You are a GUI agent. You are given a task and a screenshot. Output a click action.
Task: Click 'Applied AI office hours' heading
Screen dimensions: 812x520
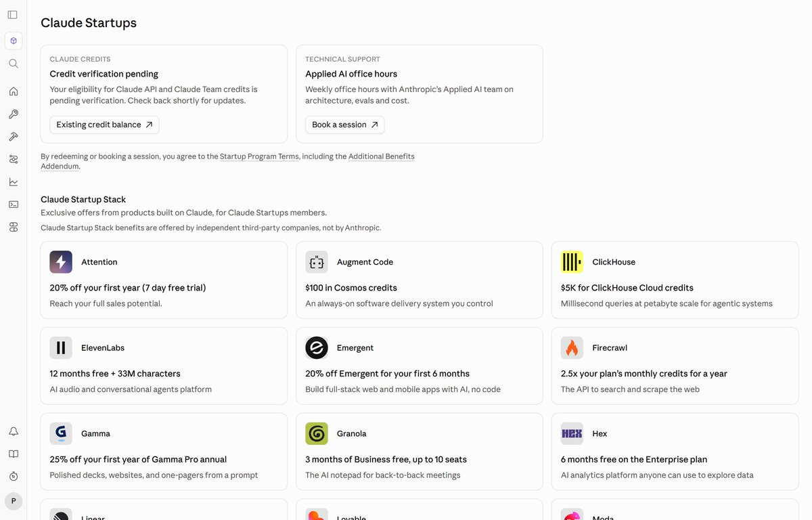click(351, 74)
